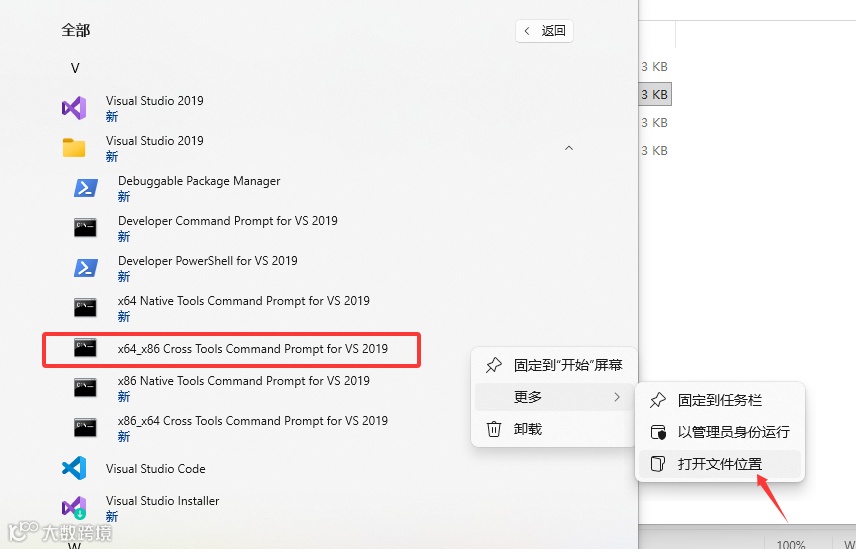Click the blue Visual Studio Code icon
856x549 pixels.
[74, 468]
